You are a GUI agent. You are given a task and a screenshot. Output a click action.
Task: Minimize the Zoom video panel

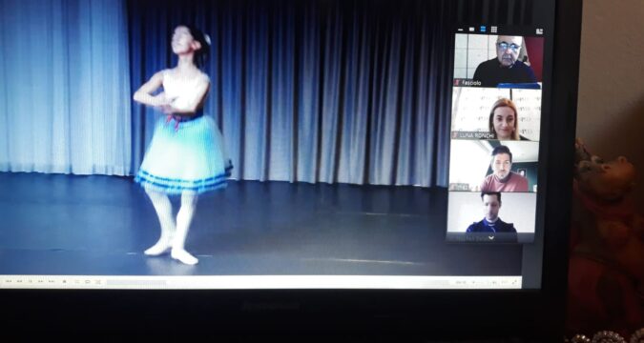point(461,30)
